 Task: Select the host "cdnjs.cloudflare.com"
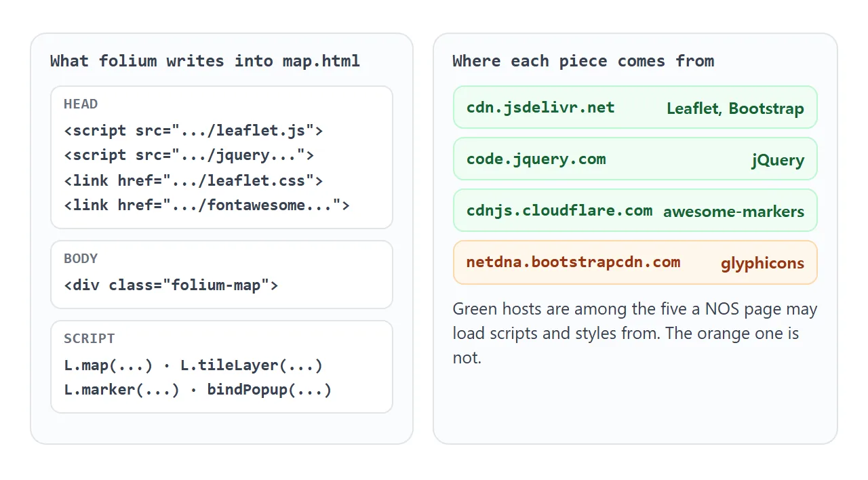[559, 210]
